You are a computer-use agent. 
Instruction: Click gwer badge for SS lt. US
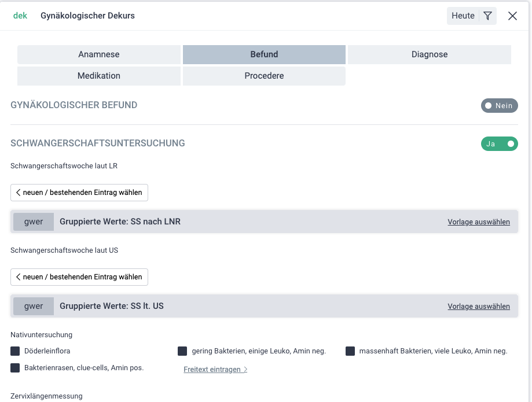34,306
